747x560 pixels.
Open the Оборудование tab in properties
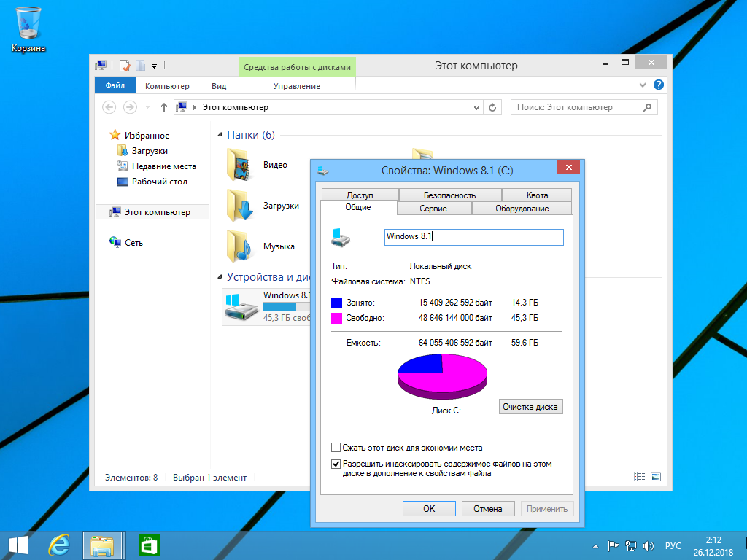522,209
